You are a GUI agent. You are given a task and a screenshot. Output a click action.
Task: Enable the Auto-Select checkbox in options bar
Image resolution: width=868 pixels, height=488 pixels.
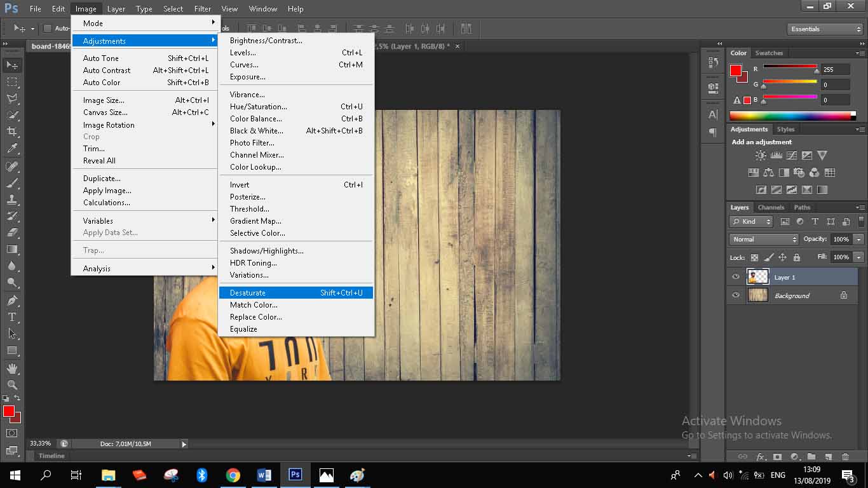click(48, 29)
